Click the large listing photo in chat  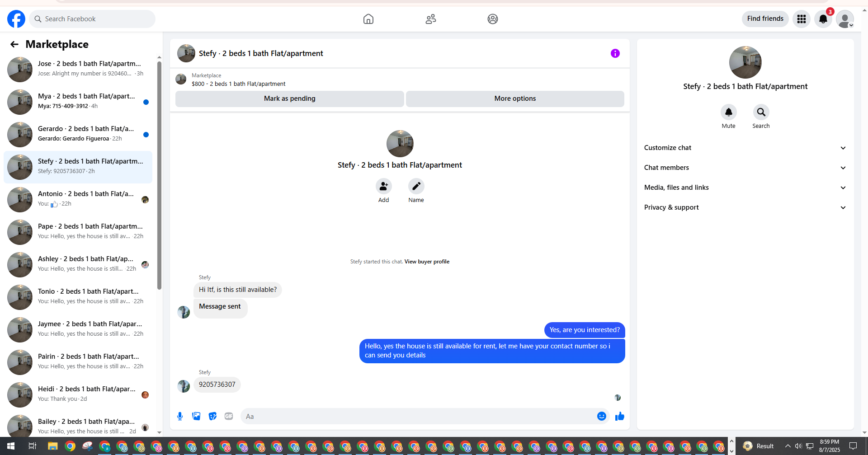pyautogui.click(x=400, y=144)
